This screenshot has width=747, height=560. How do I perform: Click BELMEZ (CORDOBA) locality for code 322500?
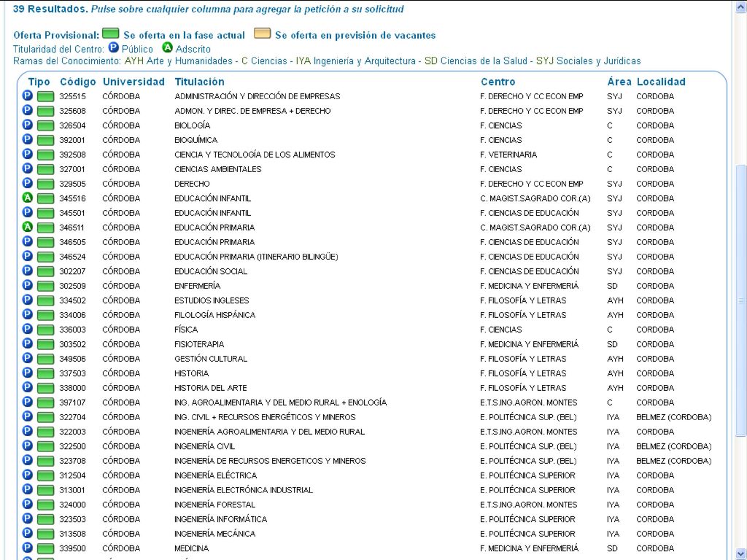(x=673, y=447)
